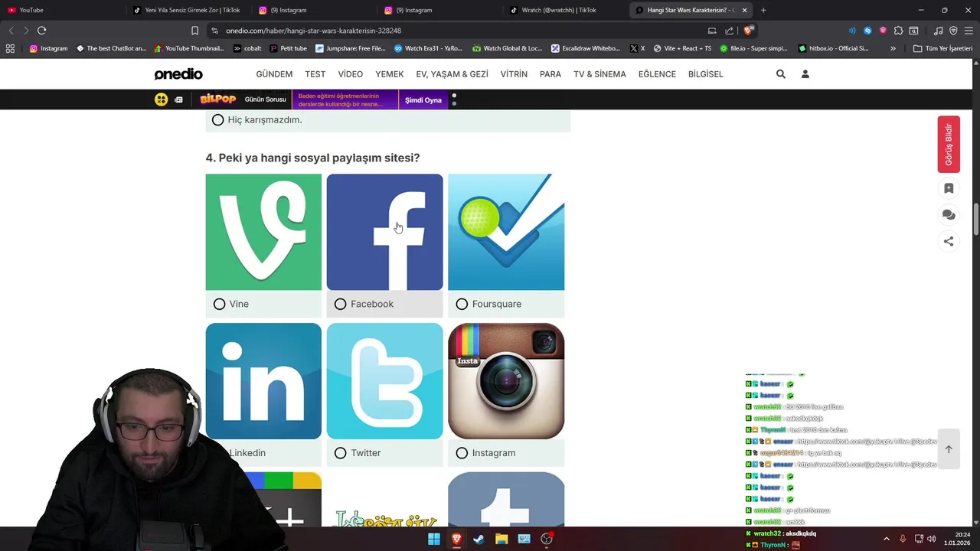
Task: Switch to 'Yeni Yıla Sensiz Girmek Zor' TikTok tab
Action: pyautogui.click(x=188, y=10)
